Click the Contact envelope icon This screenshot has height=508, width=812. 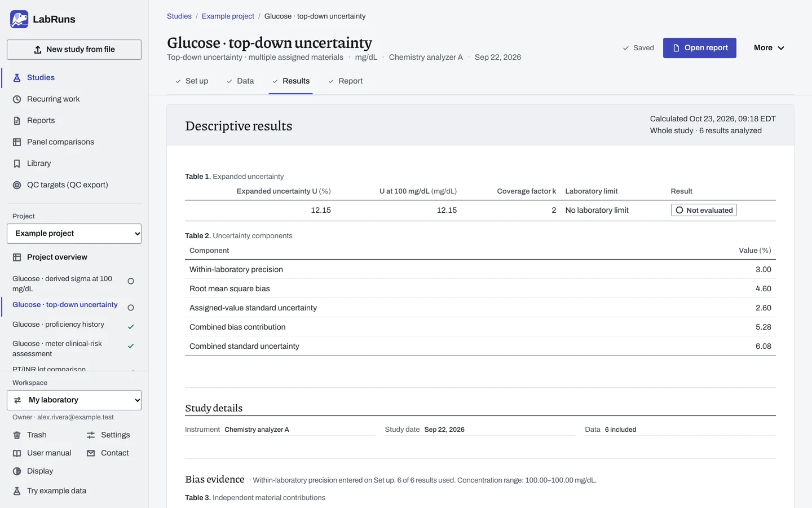[x=91, y=453]
